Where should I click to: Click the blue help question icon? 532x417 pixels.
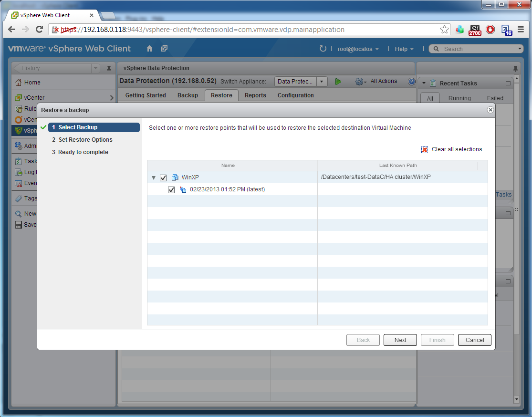412,82
